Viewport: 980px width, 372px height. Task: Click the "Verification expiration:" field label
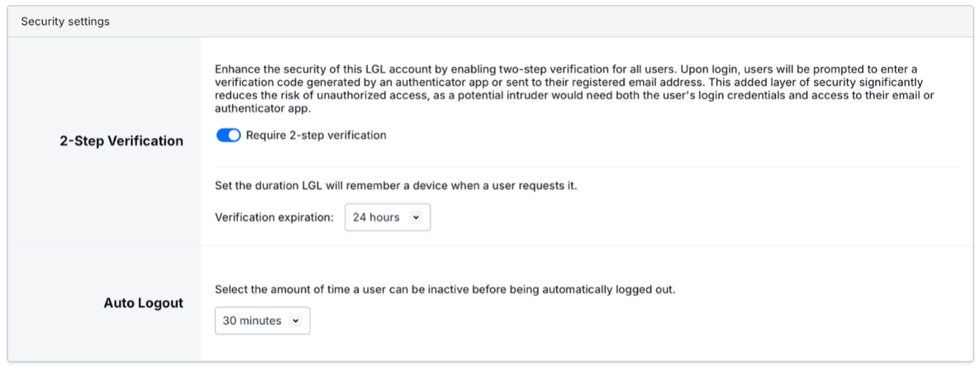(274, 217)
